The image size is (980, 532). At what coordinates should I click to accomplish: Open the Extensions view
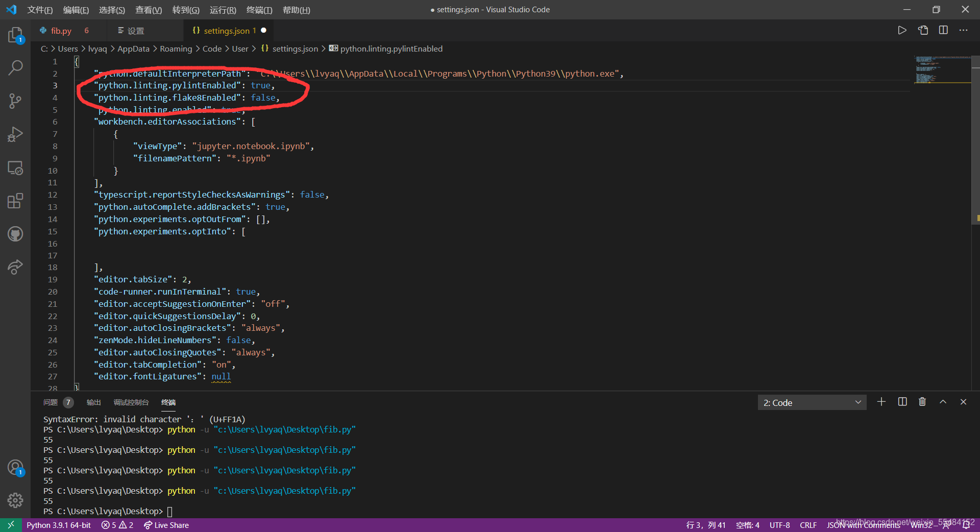[x=15, y=201]
